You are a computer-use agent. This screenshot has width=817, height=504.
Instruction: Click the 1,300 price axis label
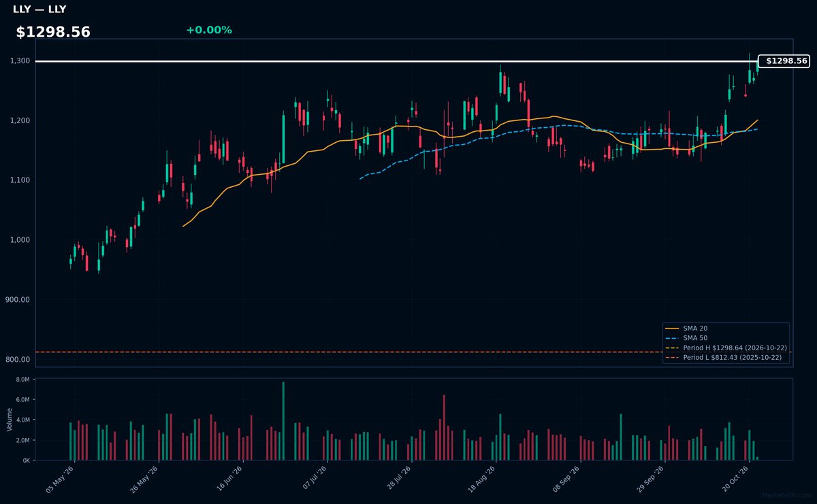coord(20,61)
